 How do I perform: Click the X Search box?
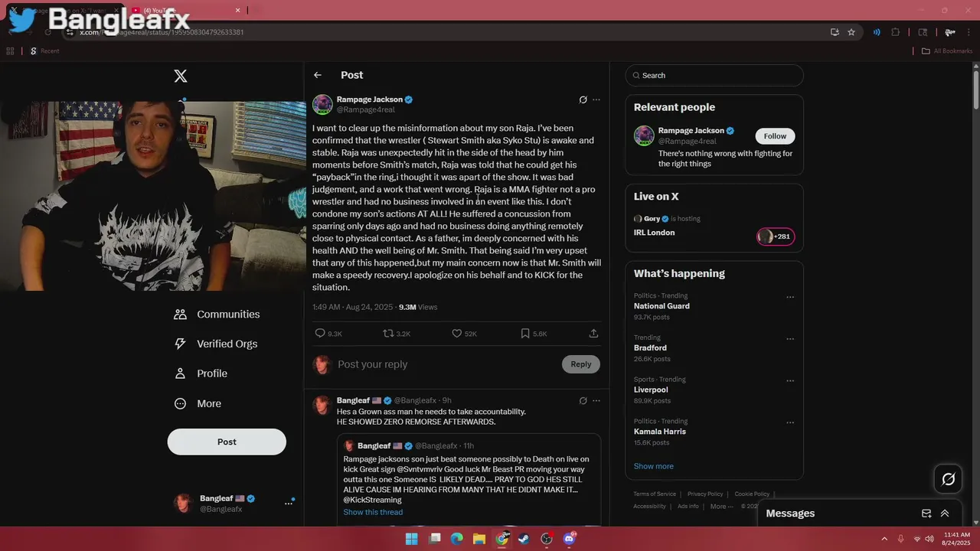click(x=714, y=75)
